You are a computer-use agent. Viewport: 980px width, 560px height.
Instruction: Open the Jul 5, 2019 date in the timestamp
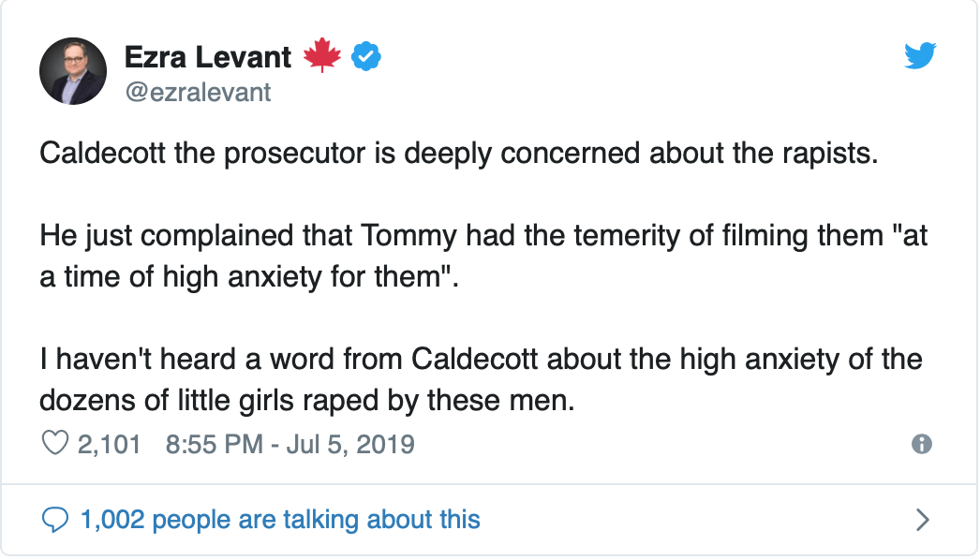pos(350,445)
